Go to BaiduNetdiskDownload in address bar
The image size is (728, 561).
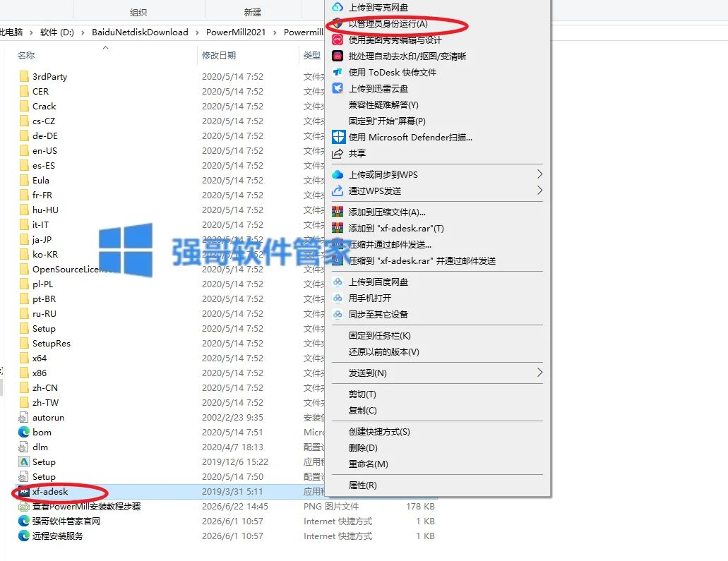point(140,32)
